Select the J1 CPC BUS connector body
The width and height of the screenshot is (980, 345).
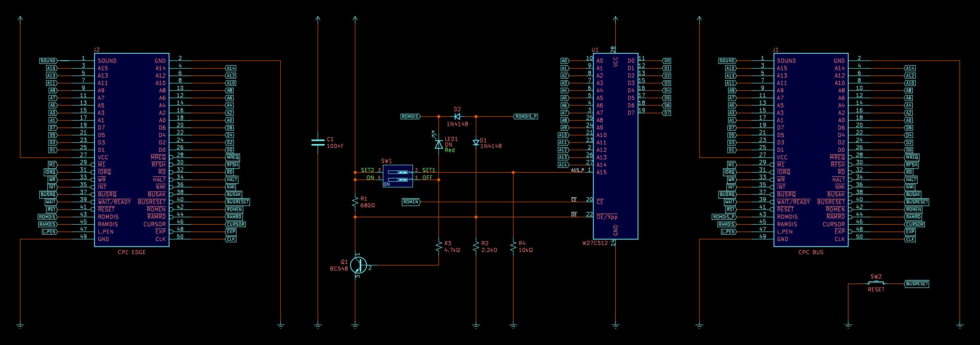[811, 150]
